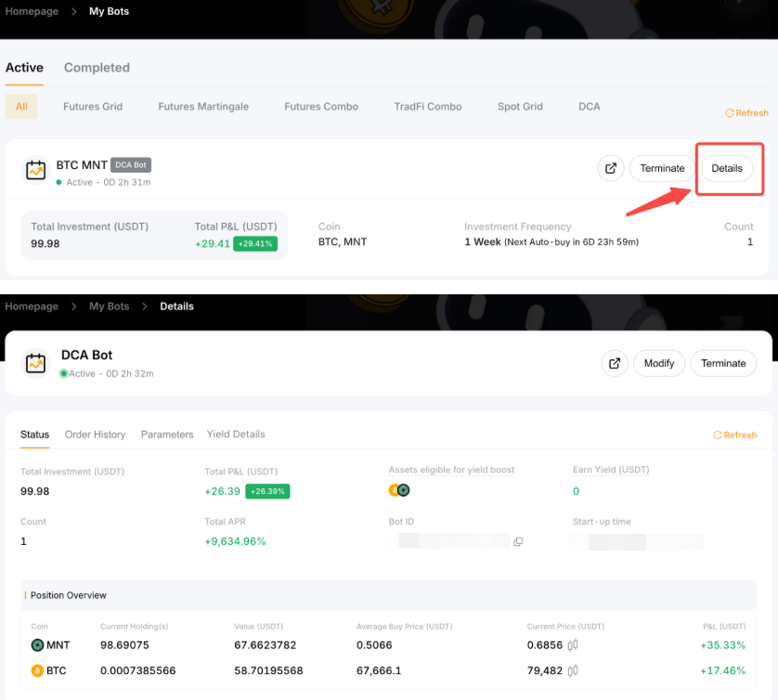
Task: Click the BTC coin icon in Position Overview
Action: 37,670
